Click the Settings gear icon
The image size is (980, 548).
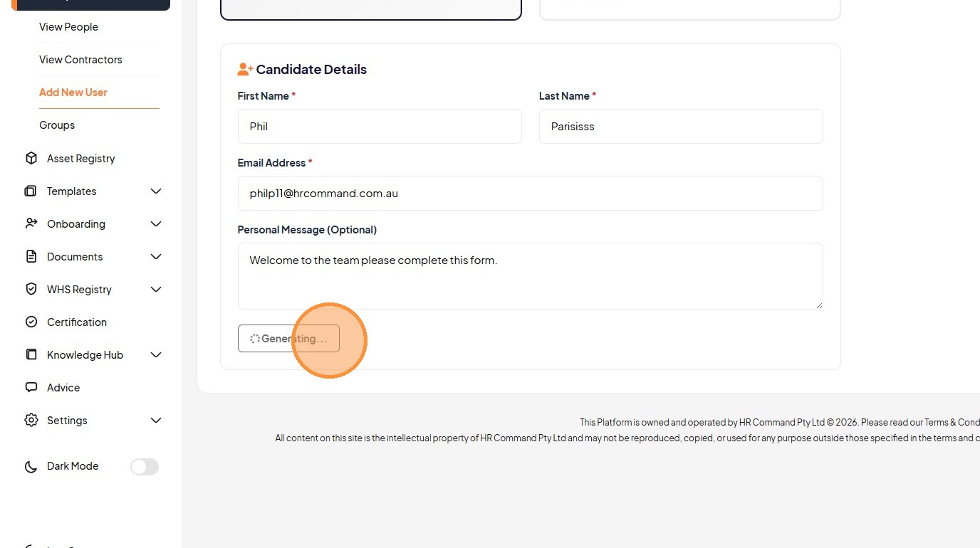point(31,420)
